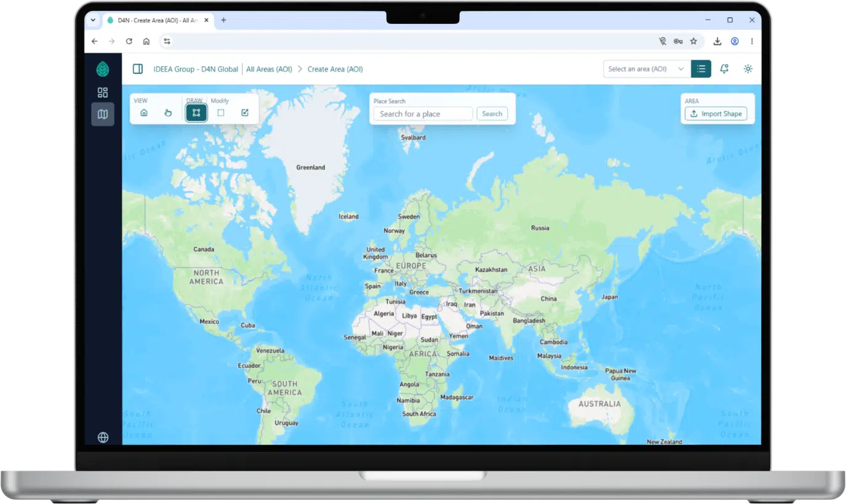Go to the All Areas (AOI) breadcrumb

(x=269, y=69)
